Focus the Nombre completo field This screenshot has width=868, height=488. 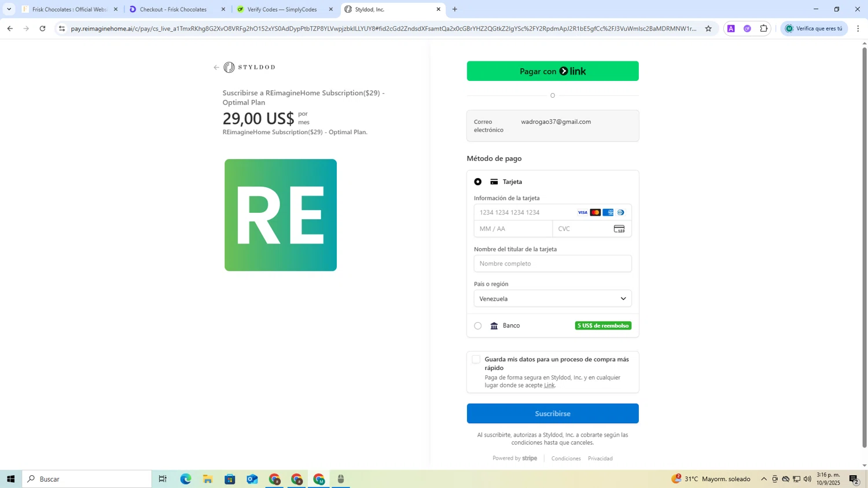tap(553, 264)
